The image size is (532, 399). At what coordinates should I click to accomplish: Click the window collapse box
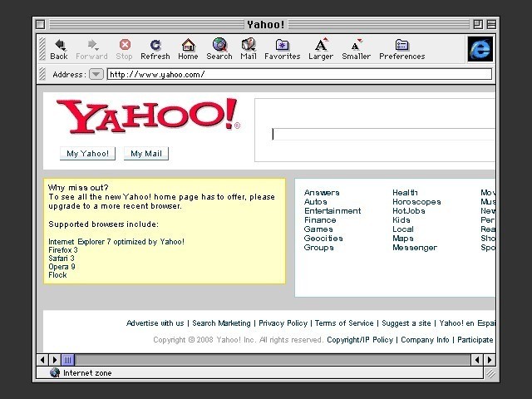[491, 24]
